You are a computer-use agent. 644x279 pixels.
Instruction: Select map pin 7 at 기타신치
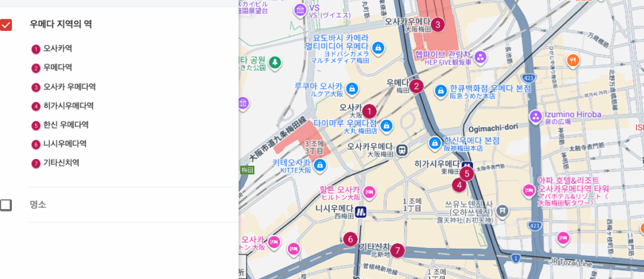[397, 251]
